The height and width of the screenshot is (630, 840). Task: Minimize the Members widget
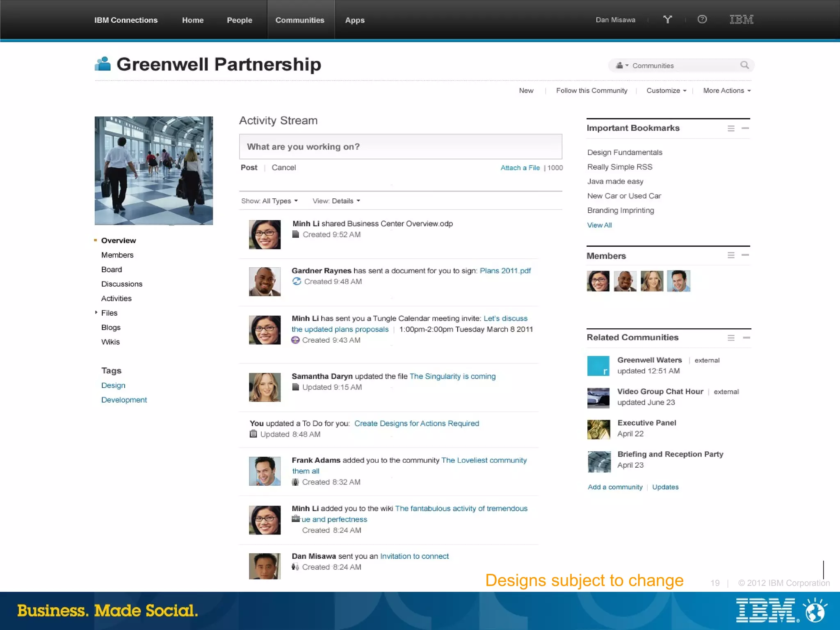[x=745, y=255]
